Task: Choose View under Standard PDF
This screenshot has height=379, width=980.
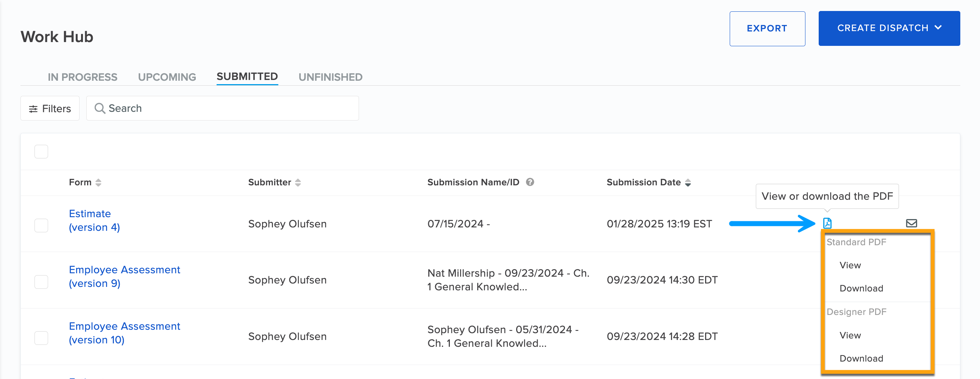Action: [850, 265]
